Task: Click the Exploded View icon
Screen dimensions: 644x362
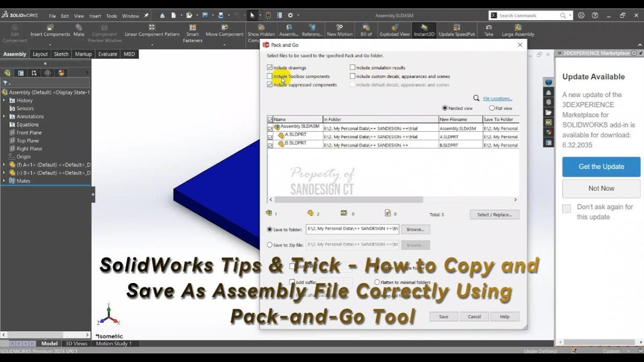Action: tap(395, 27)
